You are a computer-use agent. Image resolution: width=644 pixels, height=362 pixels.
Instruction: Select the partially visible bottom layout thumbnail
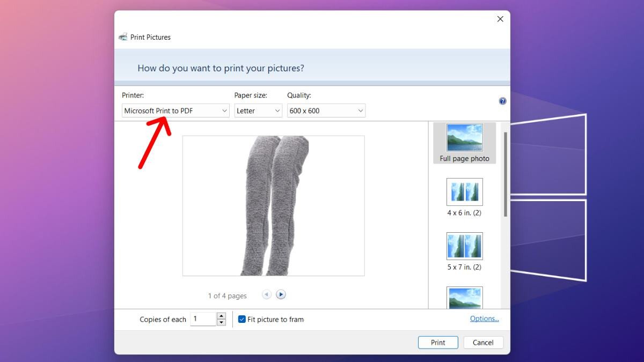pos(464,298)
